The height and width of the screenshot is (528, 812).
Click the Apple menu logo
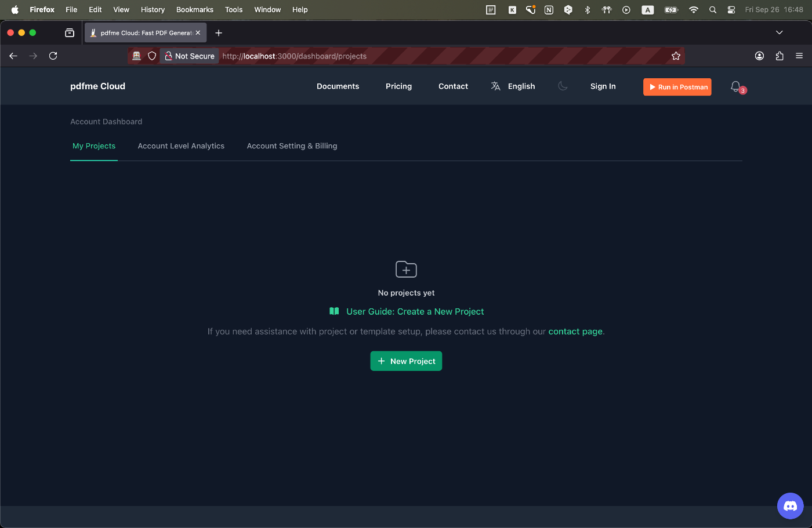[x=15, y=10]
